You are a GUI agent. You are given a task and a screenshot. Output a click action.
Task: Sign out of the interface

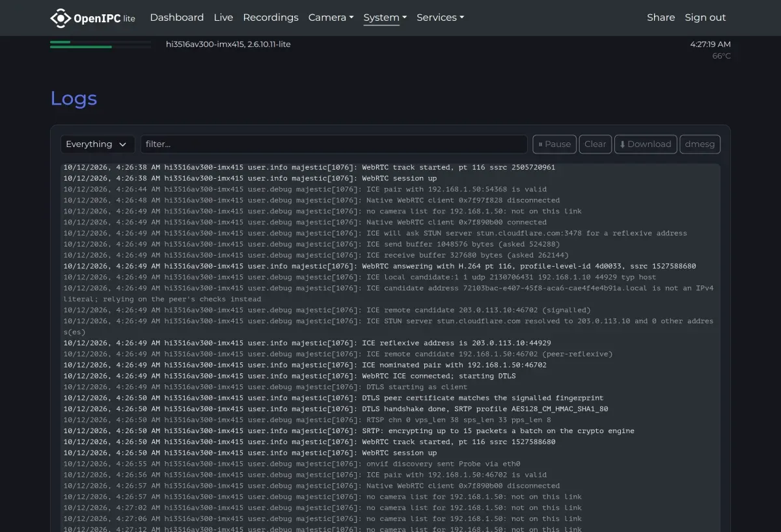point(705,18)
